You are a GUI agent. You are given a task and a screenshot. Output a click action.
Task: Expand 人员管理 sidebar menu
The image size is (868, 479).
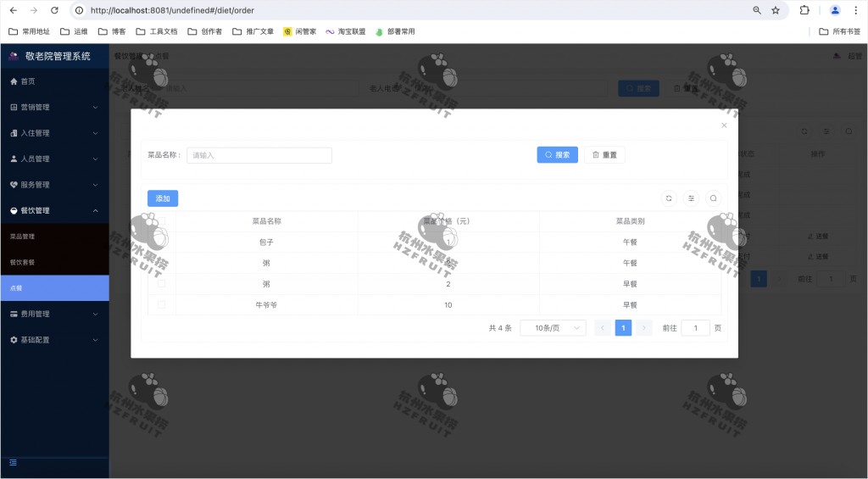[55, 159]
